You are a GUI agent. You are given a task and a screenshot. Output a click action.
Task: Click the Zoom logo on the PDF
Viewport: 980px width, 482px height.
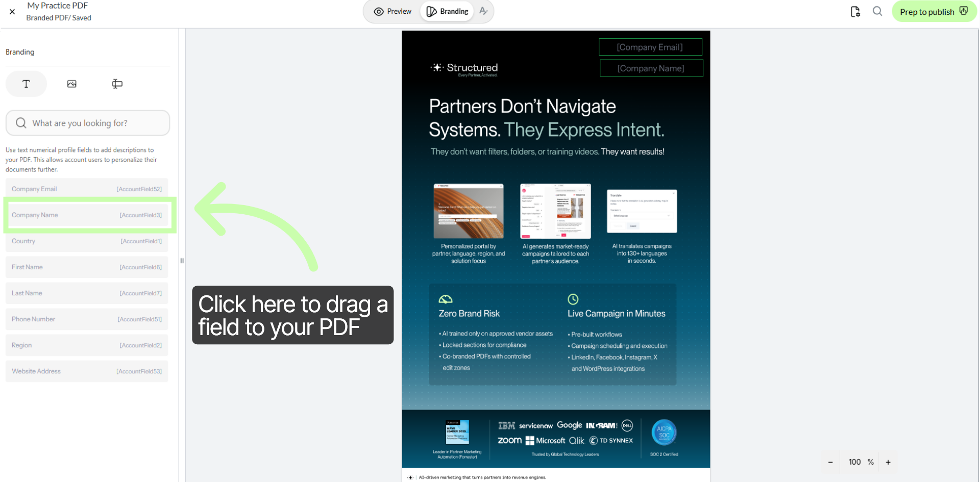tap(510, 440)
